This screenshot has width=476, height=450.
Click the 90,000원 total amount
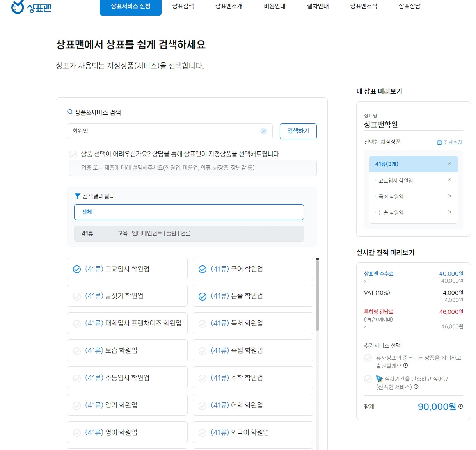(x=437, y=407)
